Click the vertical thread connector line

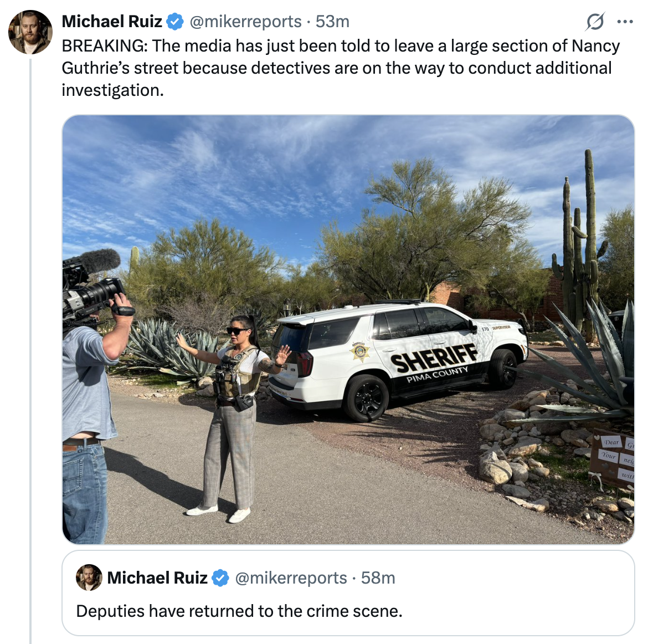[x=30, y=351]
